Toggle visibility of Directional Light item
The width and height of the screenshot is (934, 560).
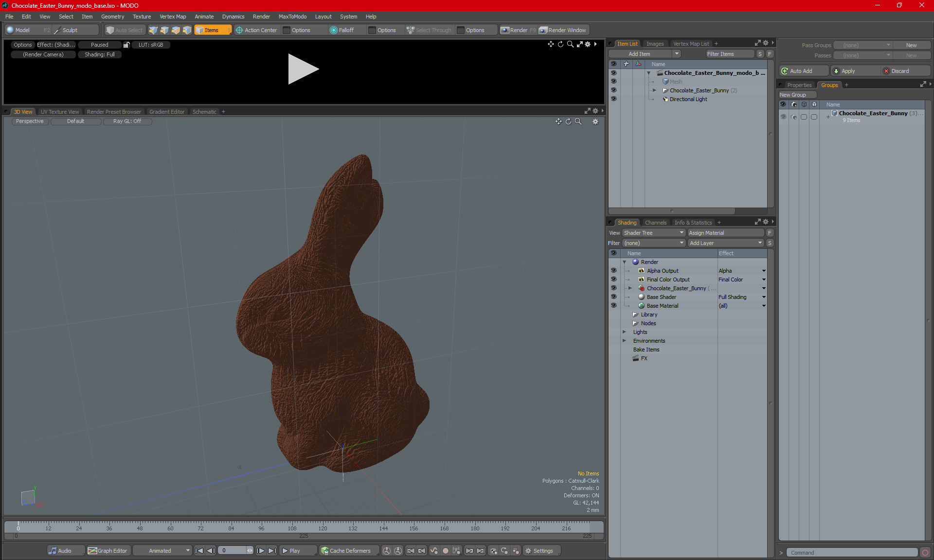613,99
